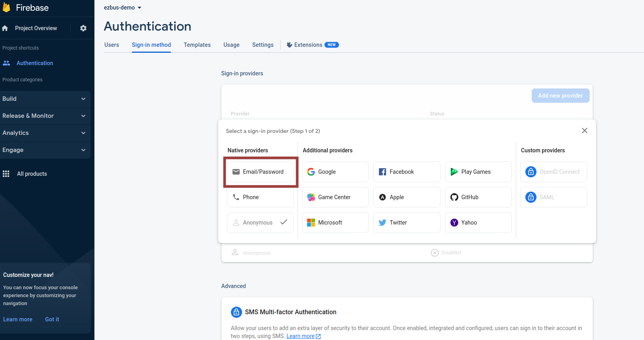This screenshot has width=644, height=340.
Task: Switch to the Users tab
Action: tap(111, 45)
